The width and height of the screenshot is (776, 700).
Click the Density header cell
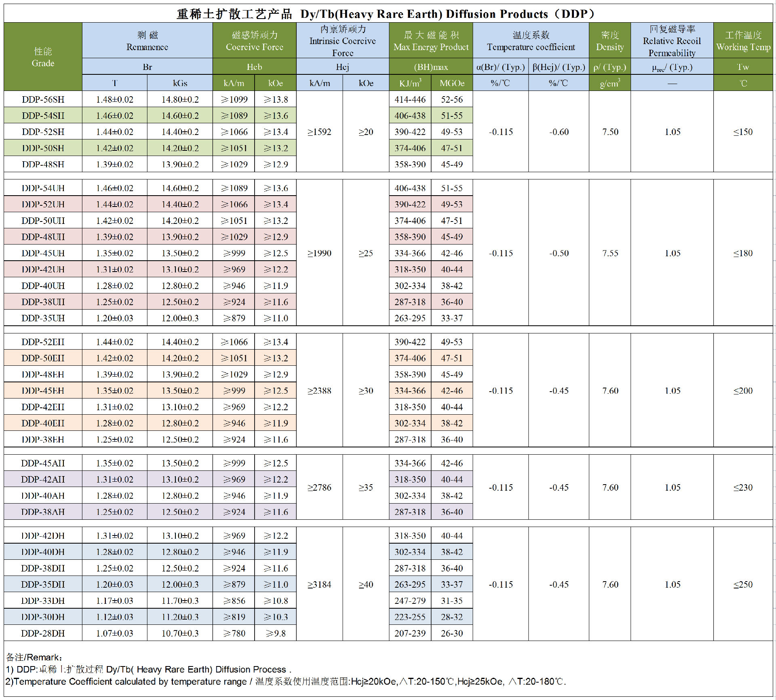pyautogui.click(x=609, y=41)
